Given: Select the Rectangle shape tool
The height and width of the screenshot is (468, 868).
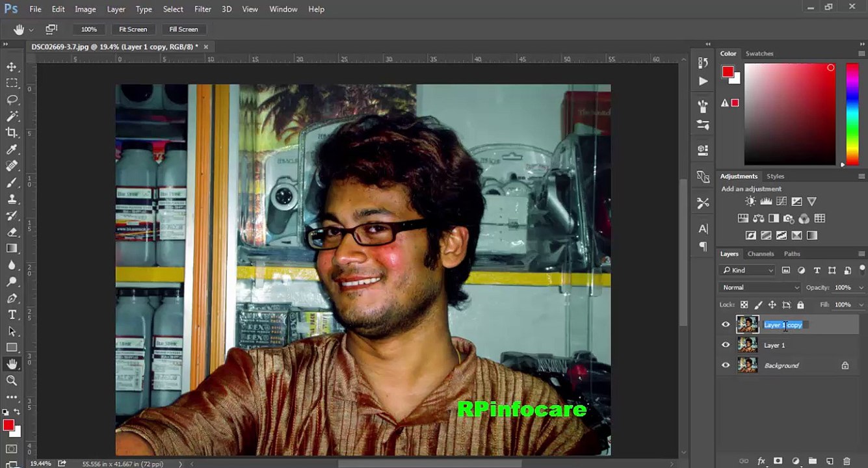Looking at the screenshot, I should [12, 348].
